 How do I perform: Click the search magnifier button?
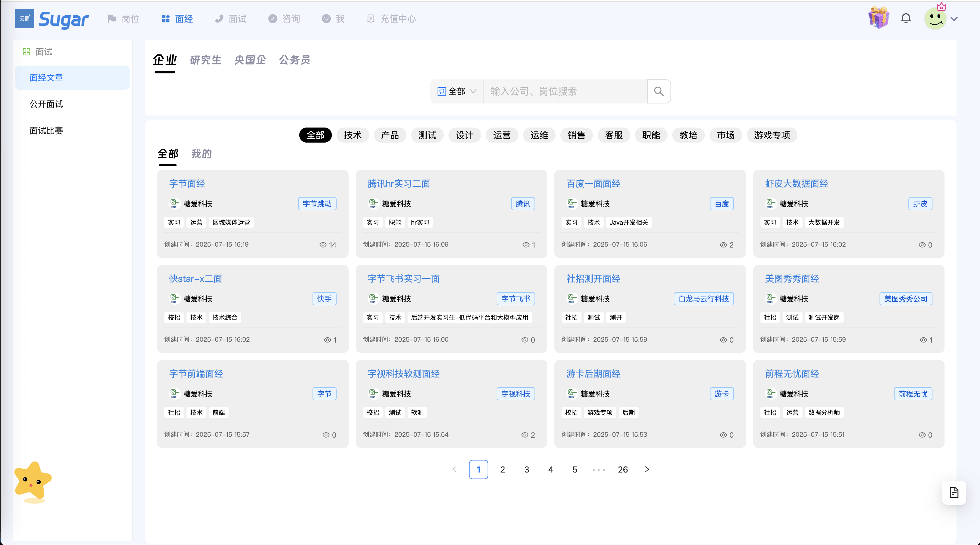click(x=658, y=91)
